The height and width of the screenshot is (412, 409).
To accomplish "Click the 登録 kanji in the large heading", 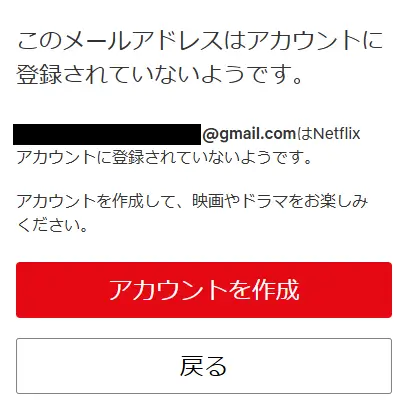I will click(x=39, y=74).
